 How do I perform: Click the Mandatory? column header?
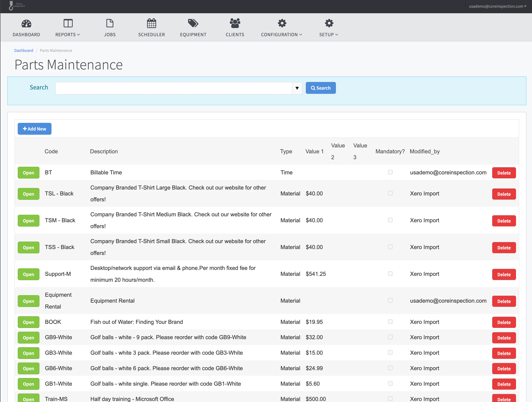390,151
